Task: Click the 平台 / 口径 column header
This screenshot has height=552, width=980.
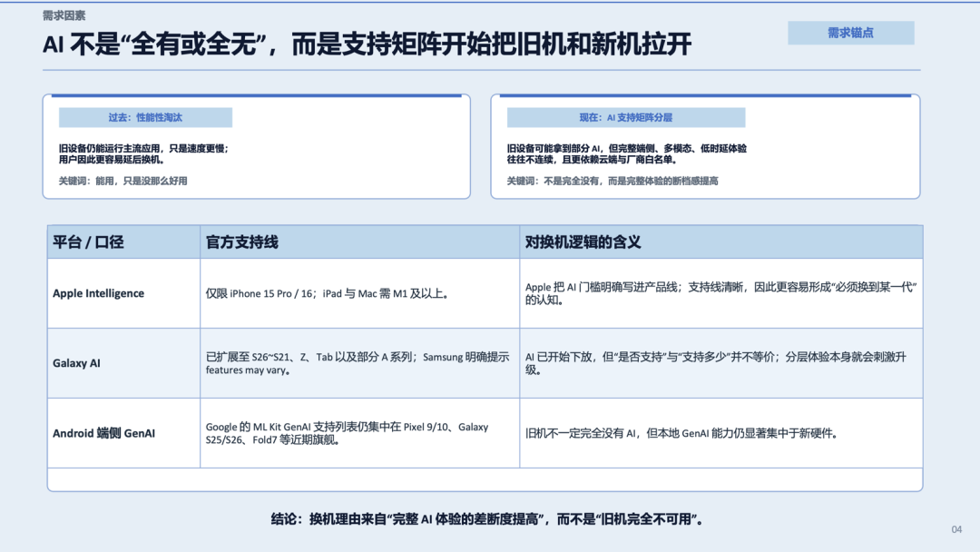Action: (123, 241)
